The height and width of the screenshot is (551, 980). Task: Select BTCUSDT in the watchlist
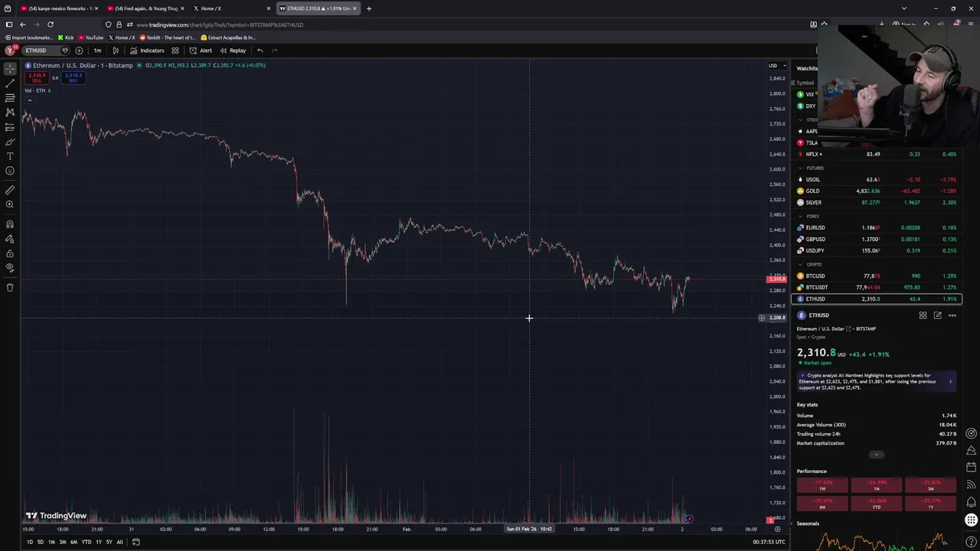pos(877,287)
